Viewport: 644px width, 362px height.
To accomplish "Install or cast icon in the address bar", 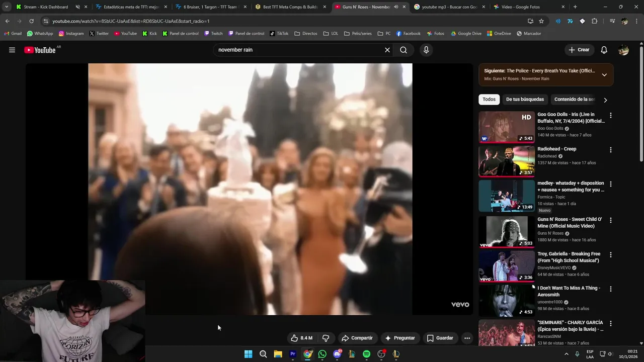I will (530, 21).
